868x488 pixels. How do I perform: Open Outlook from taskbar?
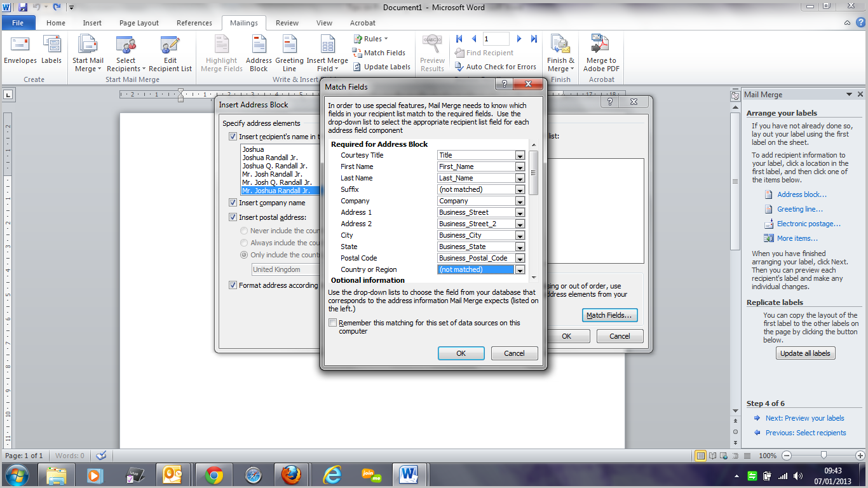(x=173, y=475)
